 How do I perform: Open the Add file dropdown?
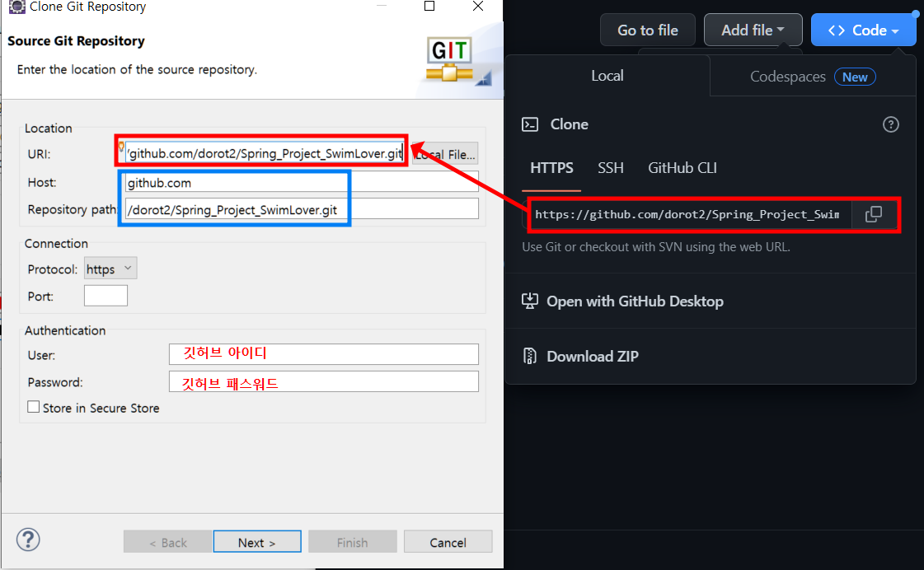tap(753, 29)
